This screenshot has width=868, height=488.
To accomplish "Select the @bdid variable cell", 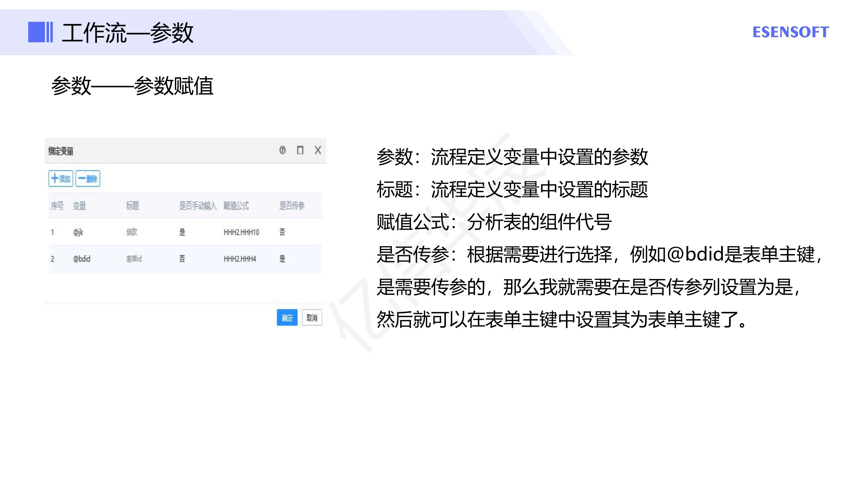I will point(82,259).
